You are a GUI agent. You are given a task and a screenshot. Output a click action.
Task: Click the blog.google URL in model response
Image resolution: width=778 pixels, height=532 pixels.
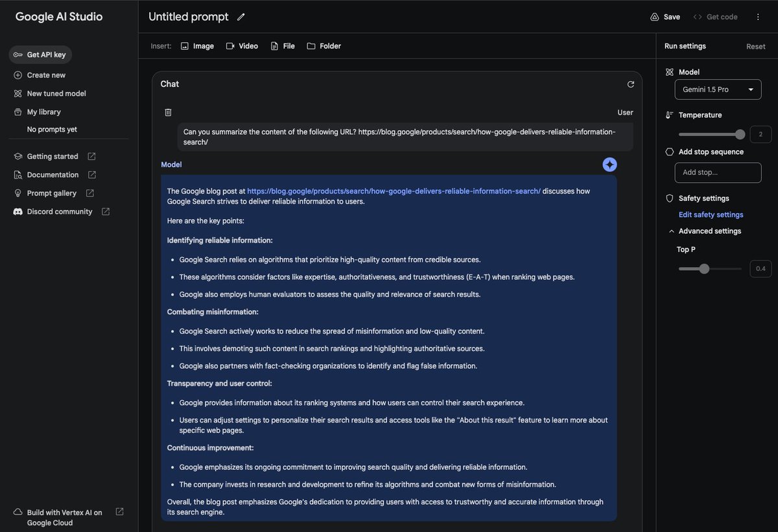[x=394, y=191]
